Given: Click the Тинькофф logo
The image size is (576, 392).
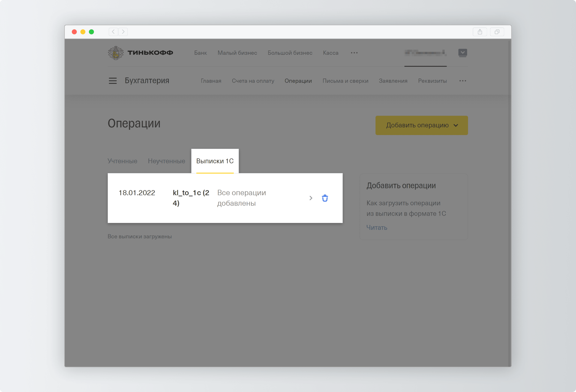Looking at the screenshot, I should point(140,53).
